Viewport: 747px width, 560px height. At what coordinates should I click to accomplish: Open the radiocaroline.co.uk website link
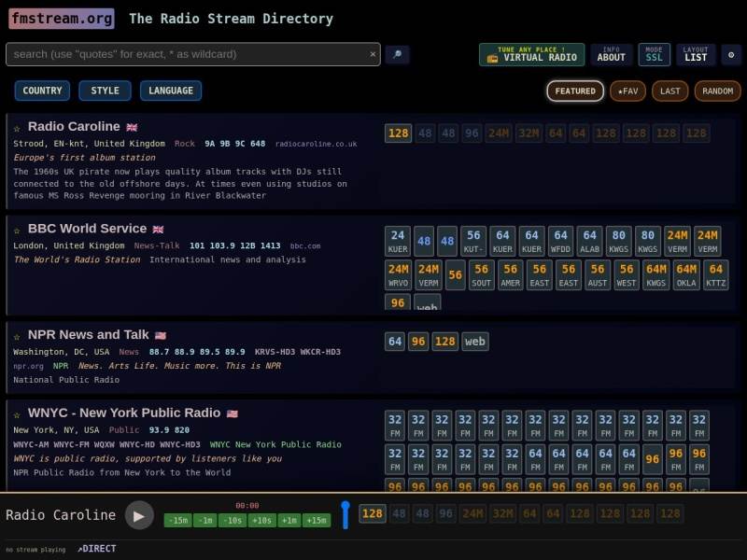[x=316, y=144]
